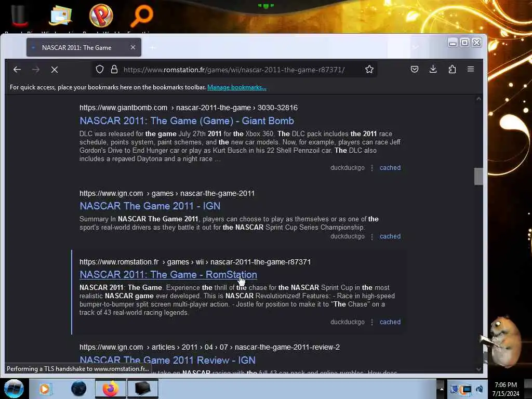
Task: Go back with the browser back arrow
Action: coord(17,70)
